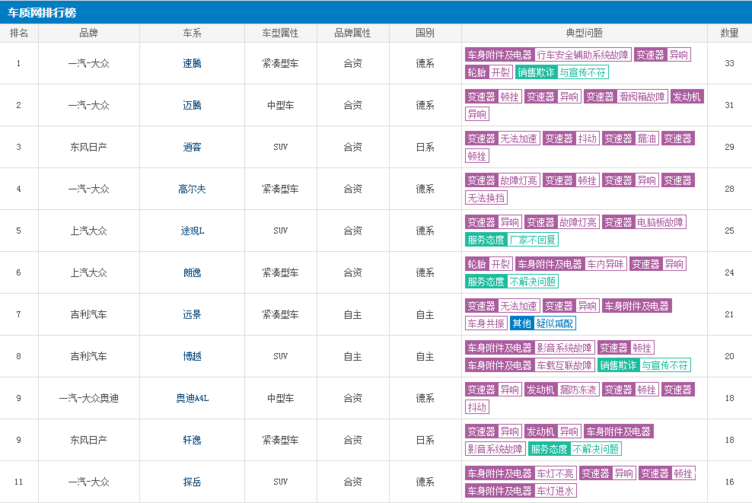Select the 滑阀箱故障 tag in 迈腾 row
752x503 pixels.
click(x=642, y=96)
